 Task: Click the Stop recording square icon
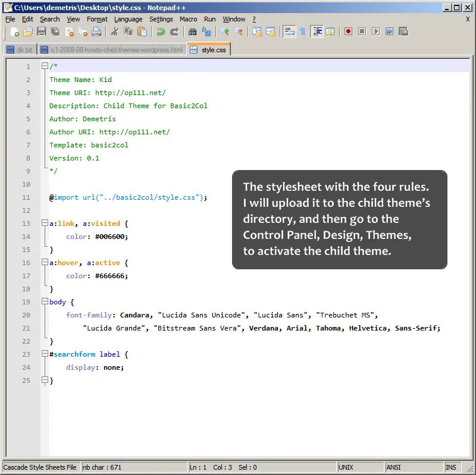tap(362, 32)
